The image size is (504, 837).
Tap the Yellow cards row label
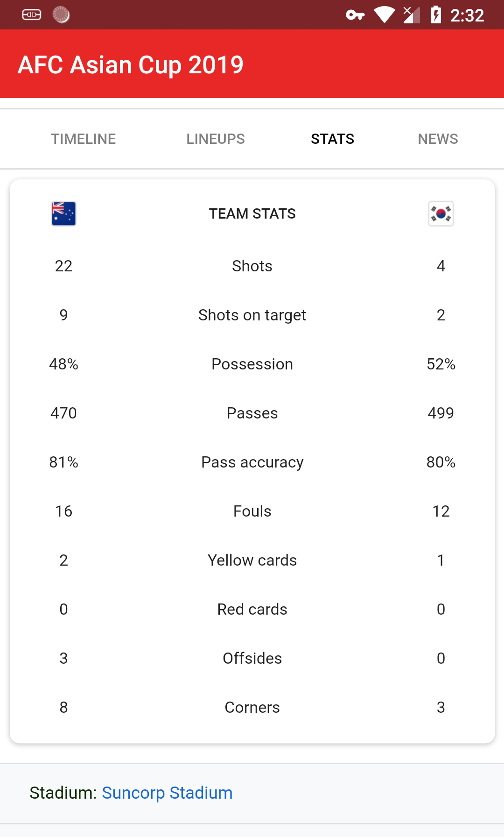coord(252,560)
